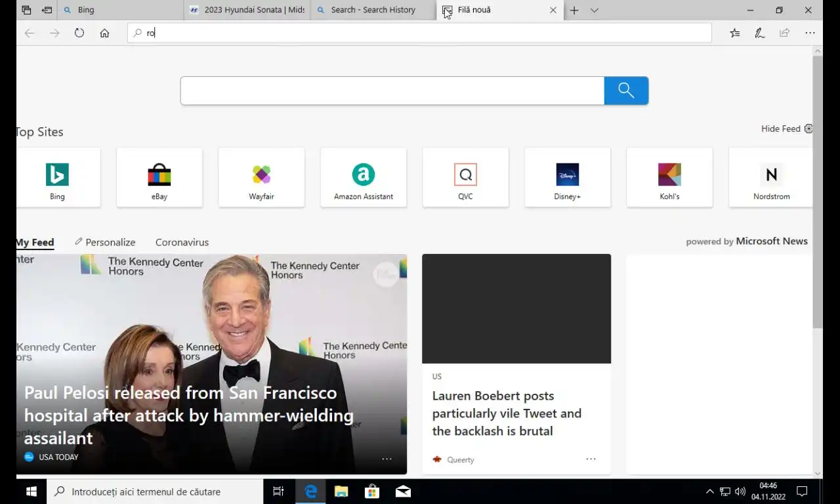Show hidden tray icons chevron
Viewport: 840px width, 504px height.
coord(709,492)
